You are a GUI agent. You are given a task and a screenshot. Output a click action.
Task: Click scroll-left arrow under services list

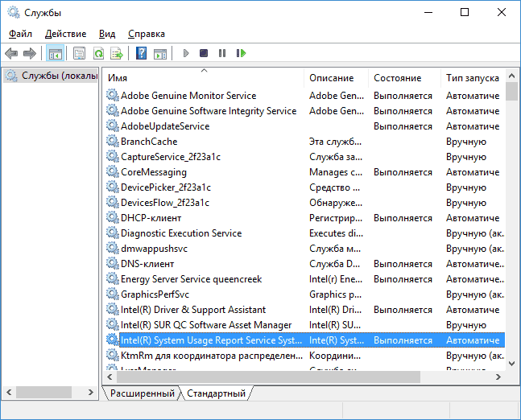(x=110, y=377)
